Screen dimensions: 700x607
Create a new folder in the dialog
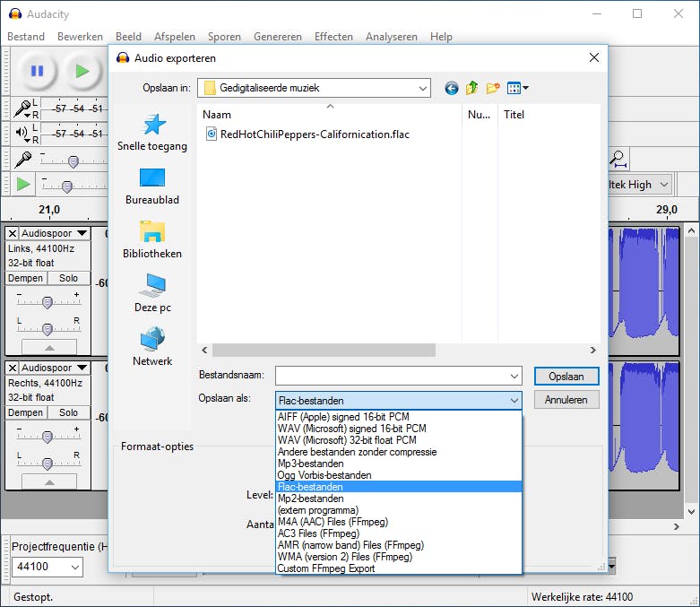(x=493, y=88)
